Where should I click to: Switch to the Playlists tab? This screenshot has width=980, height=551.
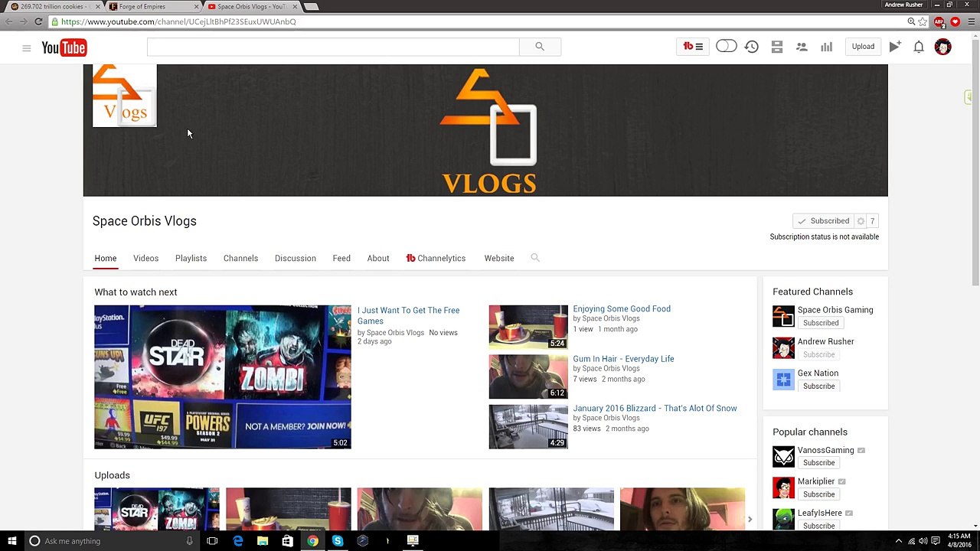[x=191, y=259]
